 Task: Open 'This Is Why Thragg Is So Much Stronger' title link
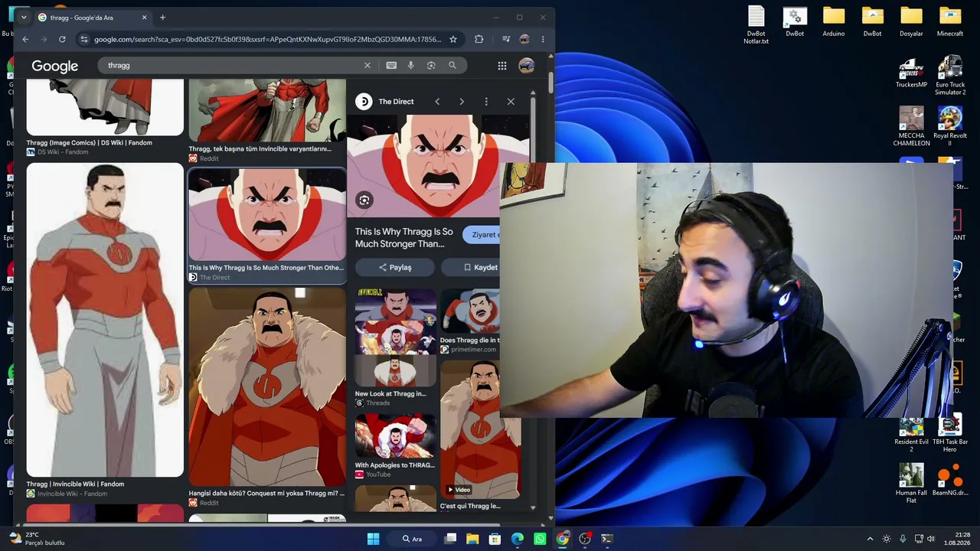point(404,237)
